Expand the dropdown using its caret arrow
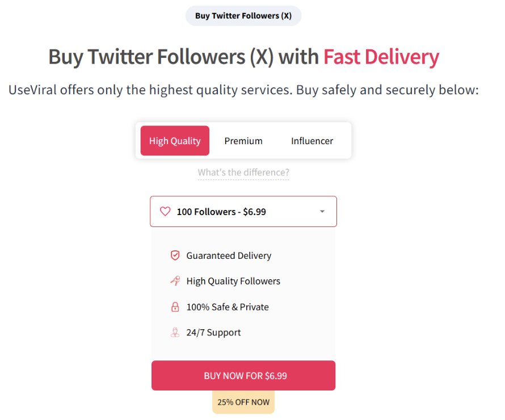Image resolution: width=505 pixels, height=420 pixels. point(322,212)
